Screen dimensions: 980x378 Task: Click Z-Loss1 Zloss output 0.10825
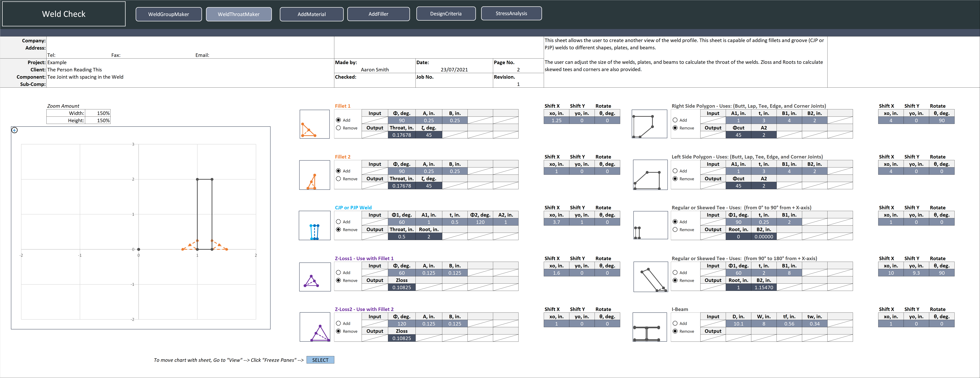click(x=402, y=288)
